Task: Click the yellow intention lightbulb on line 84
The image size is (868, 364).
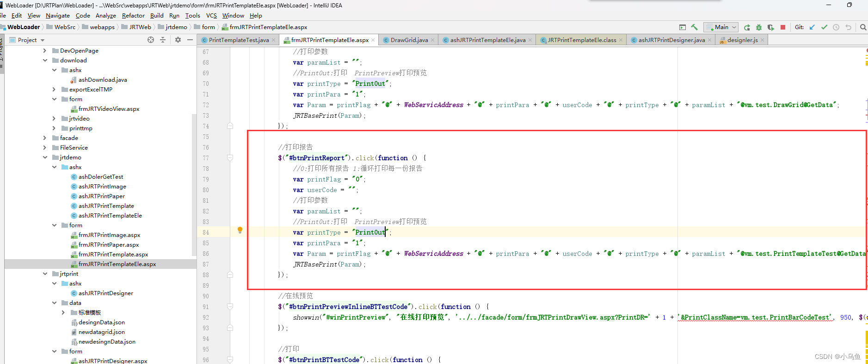Action: pyautogui.click(x=240, y=230)
